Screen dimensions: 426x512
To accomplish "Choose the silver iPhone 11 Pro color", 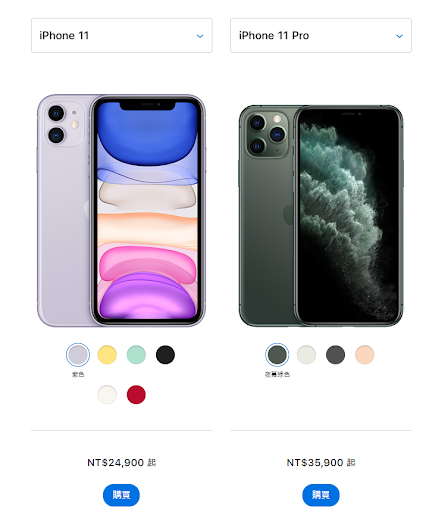I will [x=306, y=354].
